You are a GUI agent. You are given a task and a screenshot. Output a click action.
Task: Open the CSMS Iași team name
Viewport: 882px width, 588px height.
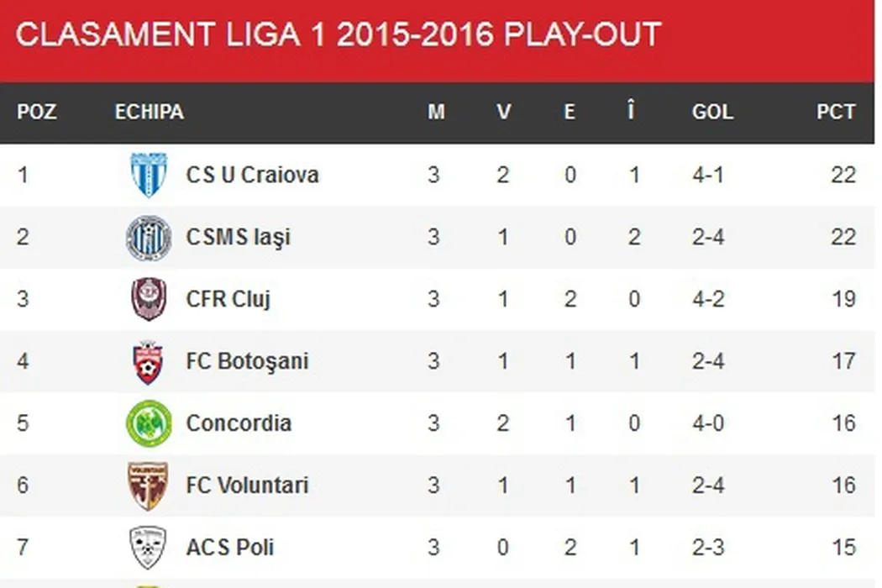(x=238, y=237)
